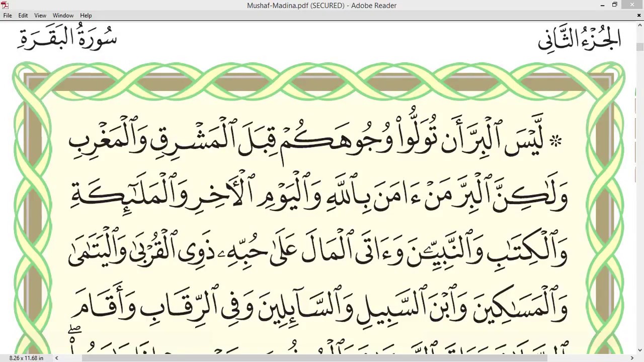Open the File menu

coord(8,16)
